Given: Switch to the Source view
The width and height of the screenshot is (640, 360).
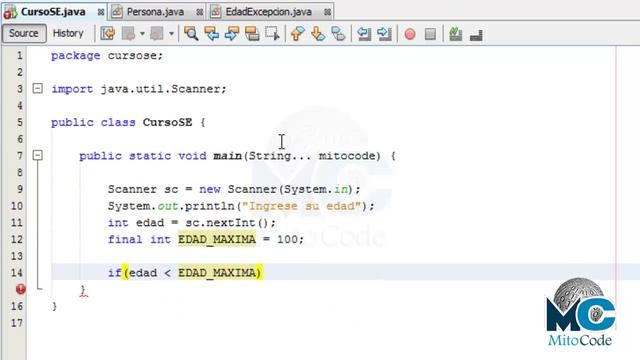Looking at the screenshot, I should click(x=24, y=33).
